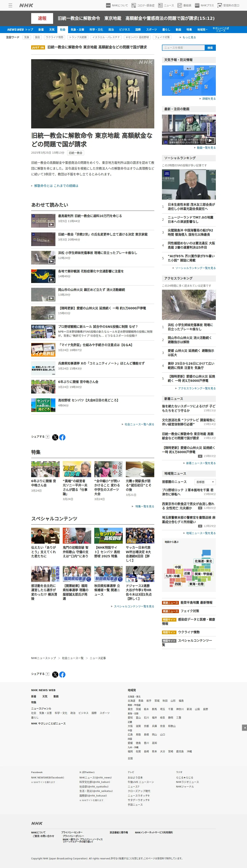Select the 社会 navigation tab
This screenshot has width=247, height=868.
point(62,30)
